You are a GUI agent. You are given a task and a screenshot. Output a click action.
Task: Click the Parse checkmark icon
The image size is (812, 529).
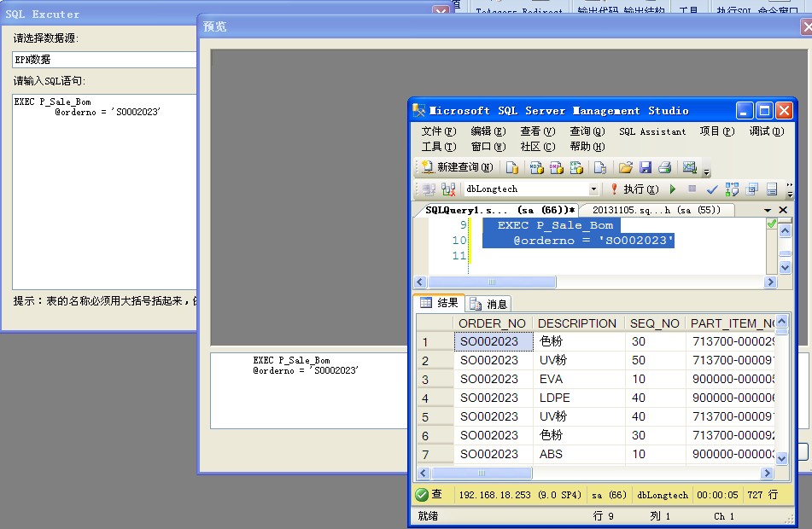[712, 189]
